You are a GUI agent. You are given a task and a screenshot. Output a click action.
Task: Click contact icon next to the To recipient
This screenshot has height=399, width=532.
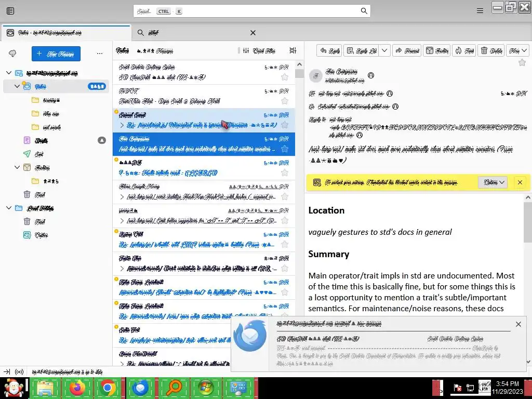tap(390, 94)
